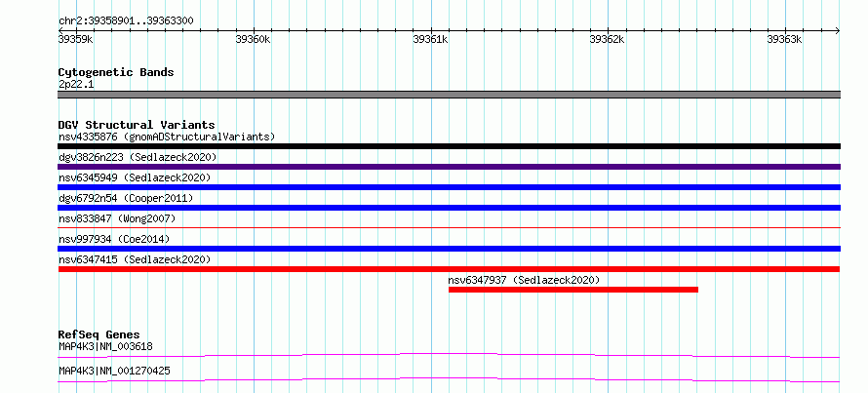Click the chr2:39358901..39363300 region label
Screen dimensions: 868x393
click(126, 20)
